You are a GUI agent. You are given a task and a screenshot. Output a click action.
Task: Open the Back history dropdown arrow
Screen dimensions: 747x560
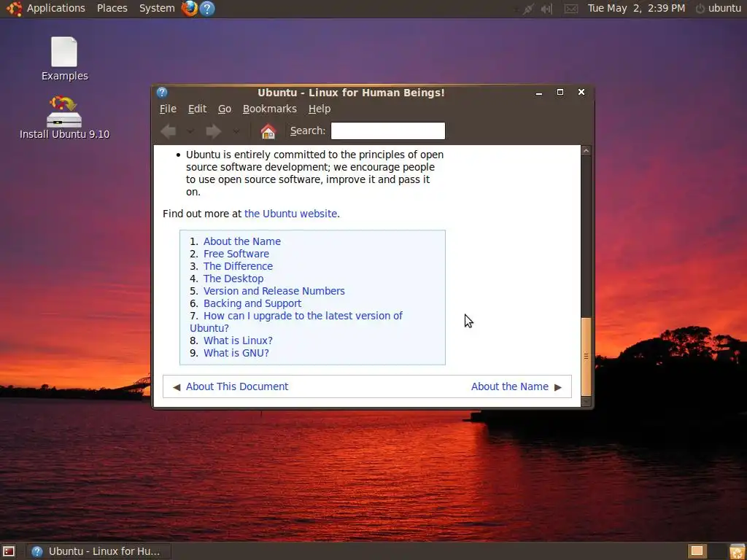click(190, 131)
